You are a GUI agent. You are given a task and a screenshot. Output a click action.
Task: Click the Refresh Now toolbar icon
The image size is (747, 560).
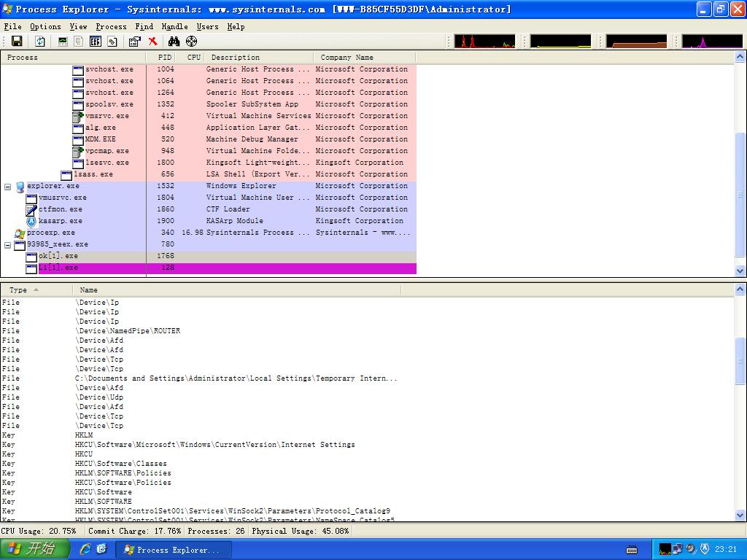point(40,42)
